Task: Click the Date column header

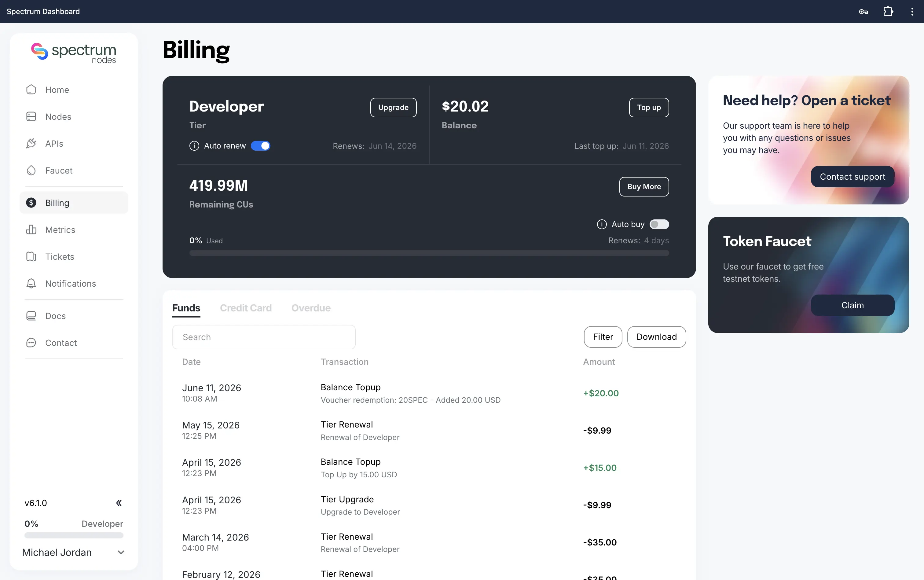Action: (191, 362)
